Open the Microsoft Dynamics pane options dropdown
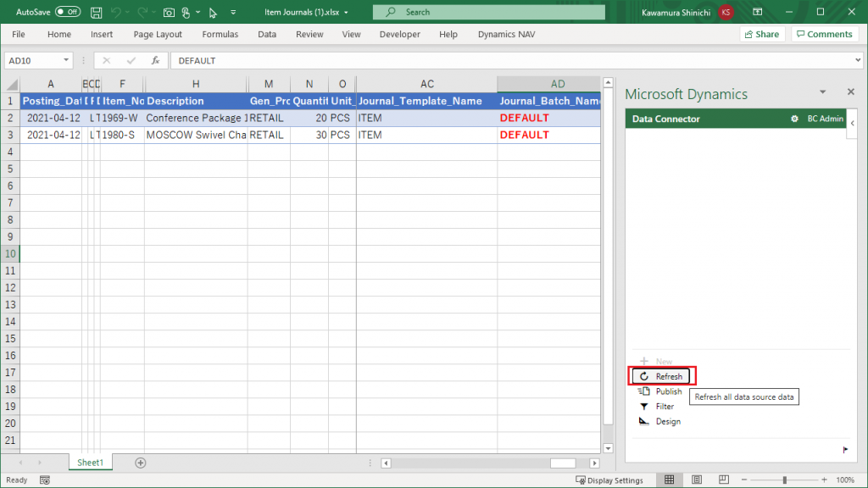The height and width of the screenshot is (488, 868). click(x=822, y=91)
